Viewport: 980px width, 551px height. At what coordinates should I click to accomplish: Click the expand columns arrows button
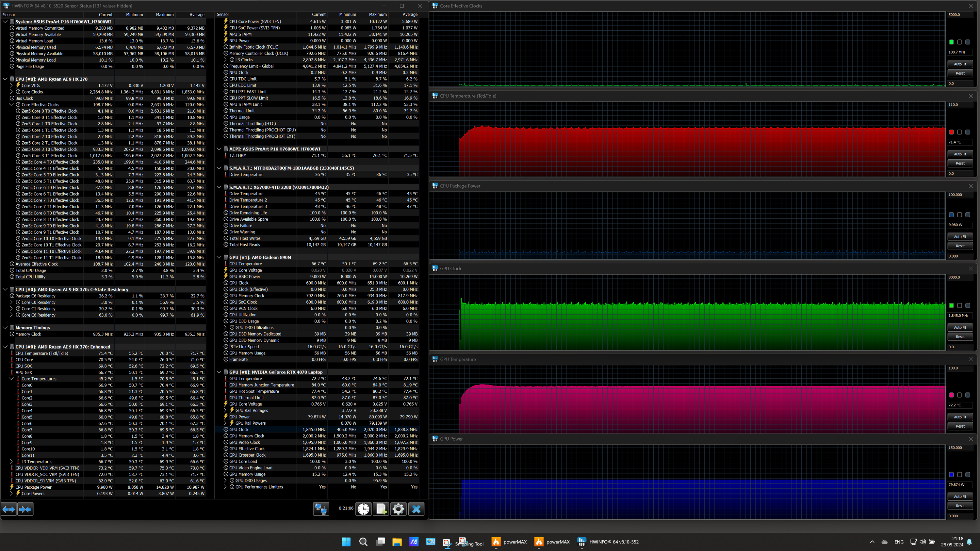pyautogui.click(x=9, y=509)
